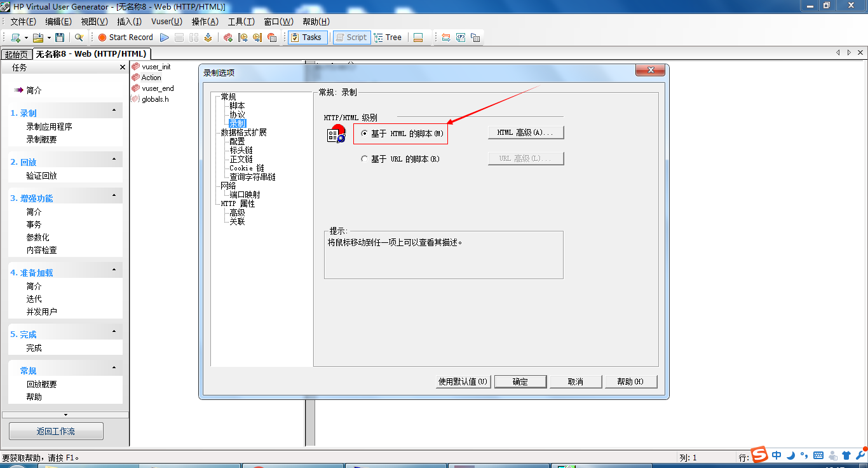868x468 pixels.
Task: Collapse the 3. 增强功能 task section
Action: (x=114, y=196)
